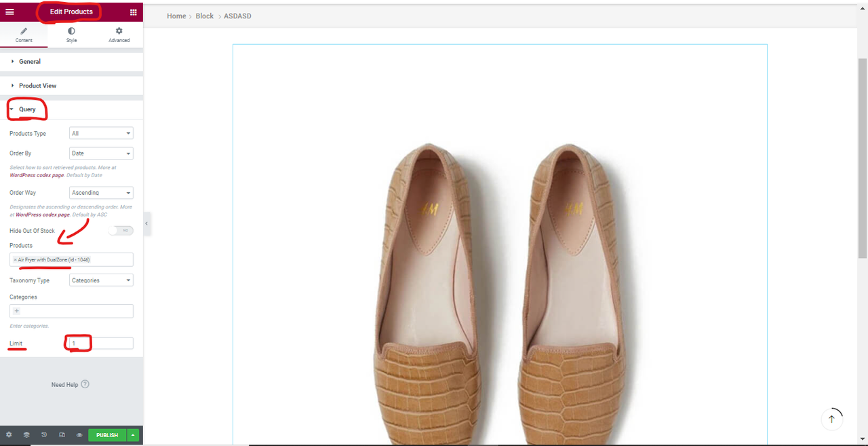Click the Preview Changes eye icon
Image resolution: width=868 pixels, height=446 pixels.
coord(79,435)
